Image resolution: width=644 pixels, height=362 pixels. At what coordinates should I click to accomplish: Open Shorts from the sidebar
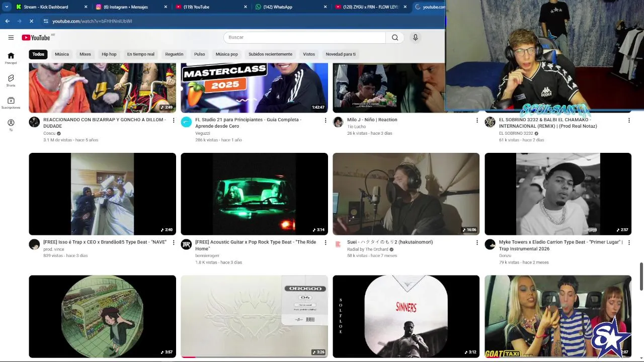point(11,80)
